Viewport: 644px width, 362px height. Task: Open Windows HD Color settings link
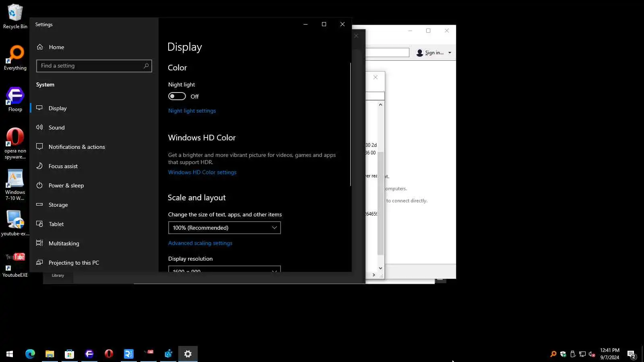(202, 173)
